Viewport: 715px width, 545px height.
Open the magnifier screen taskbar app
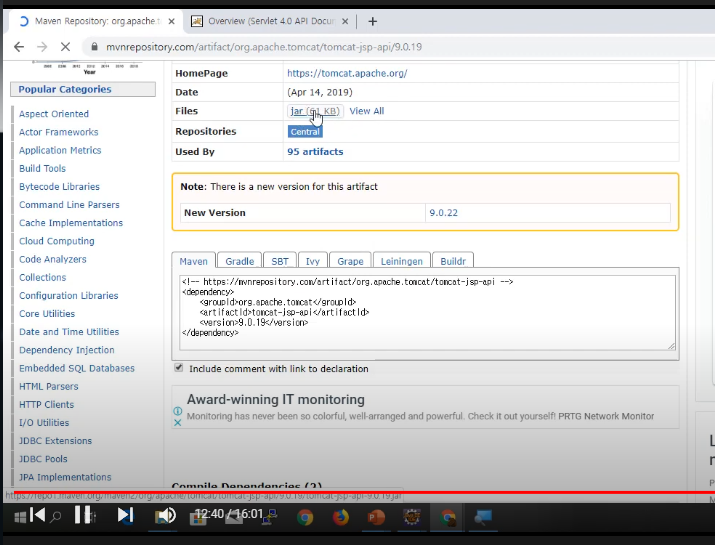483,518
